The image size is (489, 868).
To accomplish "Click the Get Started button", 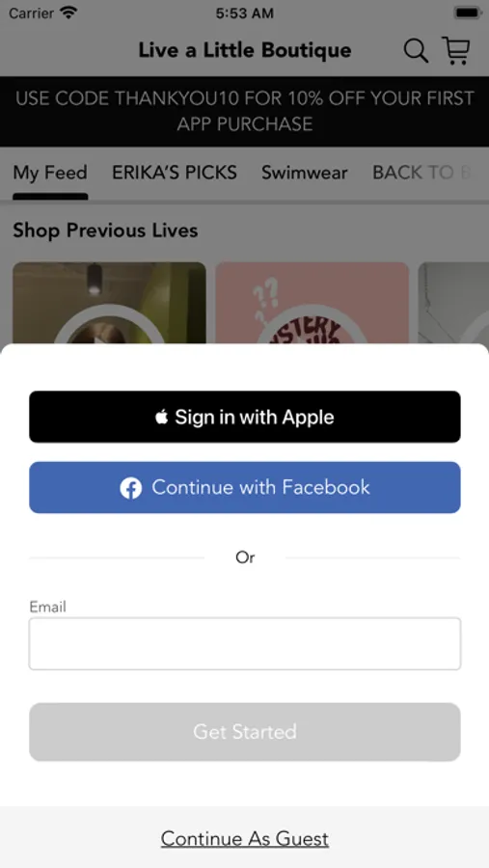I will click(x=245, y=732).
